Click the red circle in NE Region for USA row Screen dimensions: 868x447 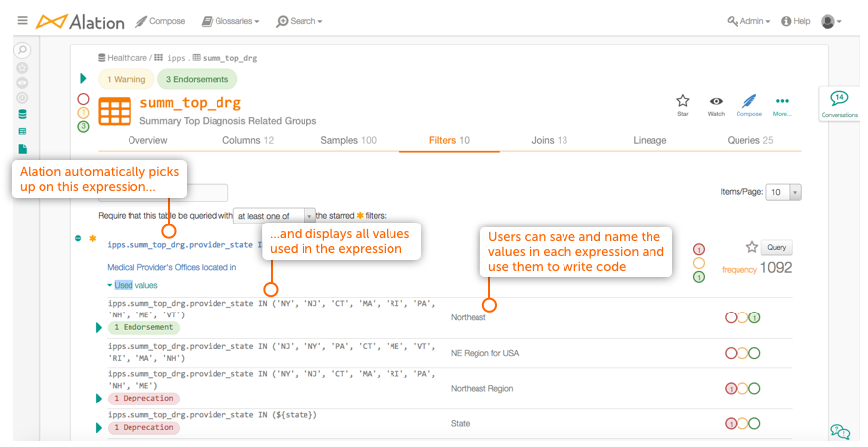pyautogui.click(x=731, y=353)
